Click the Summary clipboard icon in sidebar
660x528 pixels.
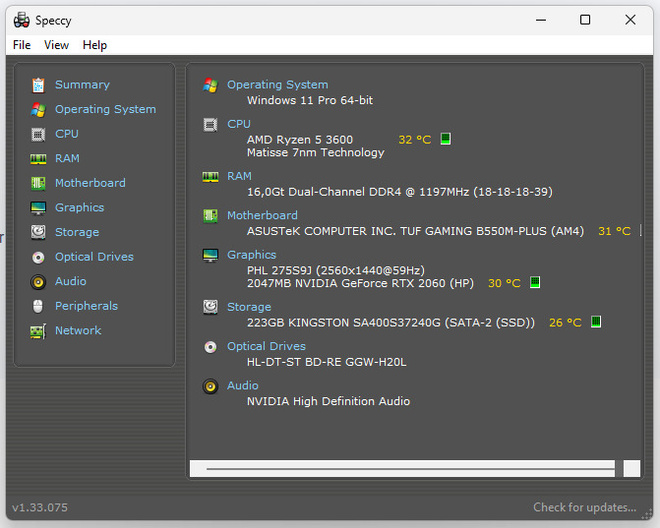point(38,85)
